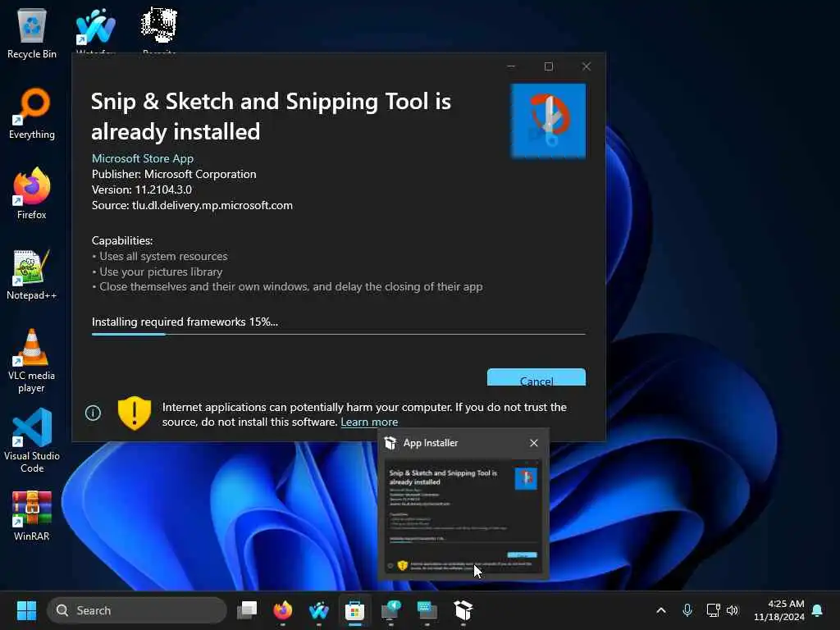Screen dimensions: 840x630
Task: Click the installation progress bar
Action: click(339, 334)
